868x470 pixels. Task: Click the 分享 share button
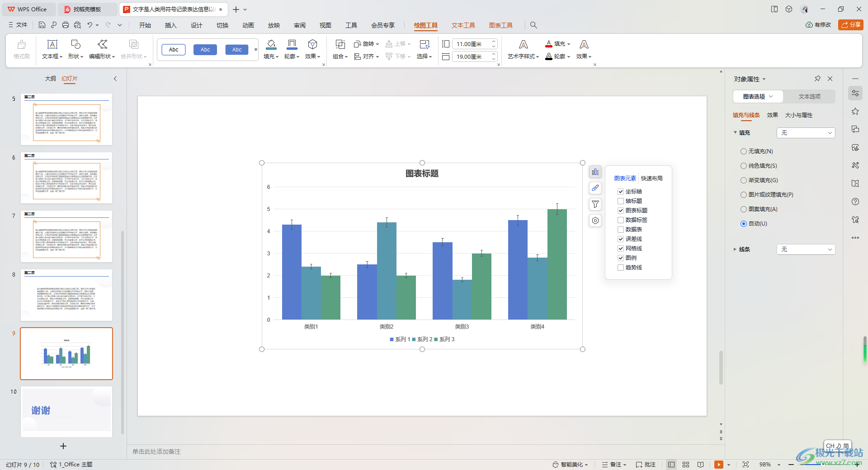click(x=851, y=25)
